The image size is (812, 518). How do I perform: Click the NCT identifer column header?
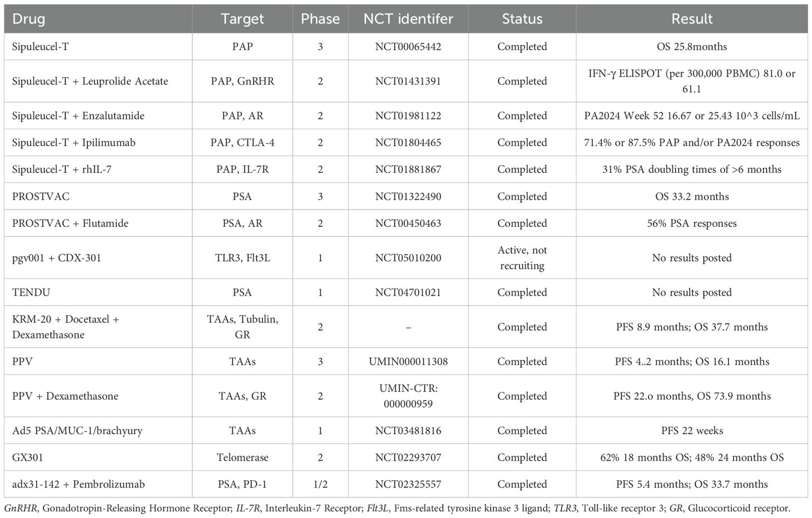(x=408, y=19)
